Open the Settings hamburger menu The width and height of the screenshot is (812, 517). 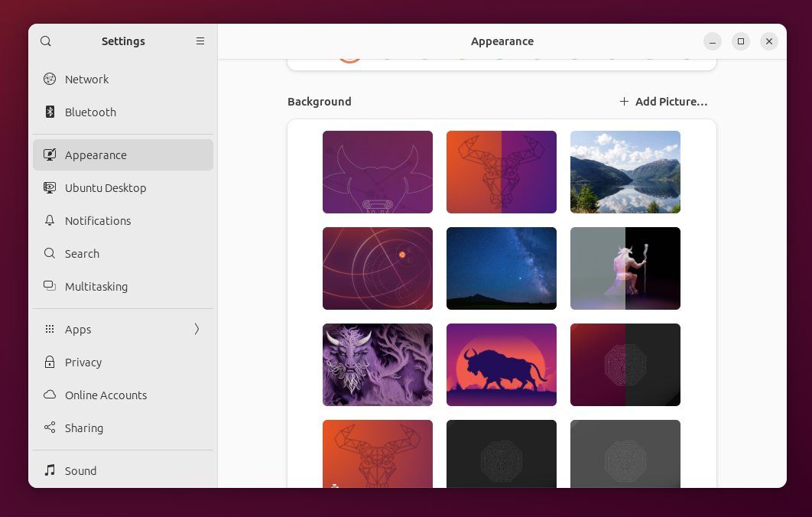tap(200, 41)
